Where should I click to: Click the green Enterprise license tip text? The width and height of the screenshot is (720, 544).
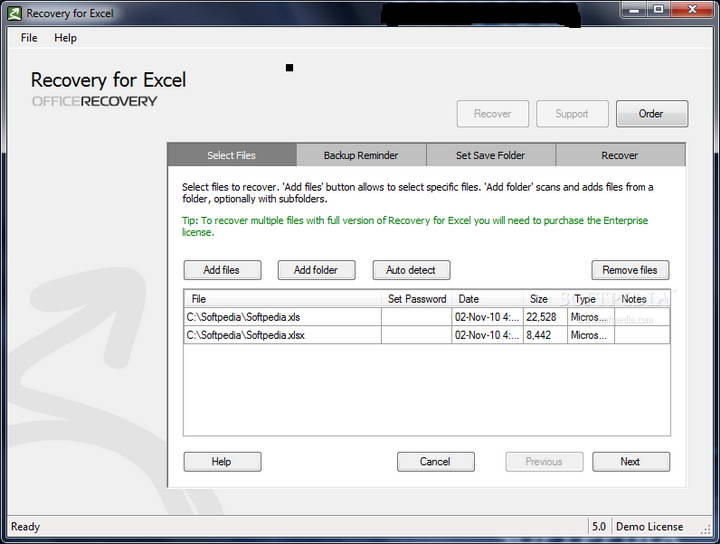click(x=415, y=226)
